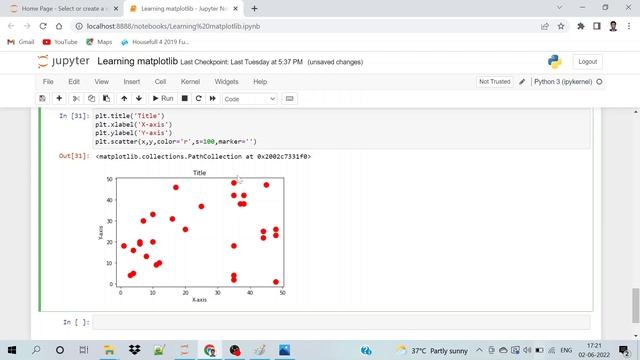The width and height of the screenshot is (640, 360).
Task: Bookmark this page with star icon
Action: point(561,26)
